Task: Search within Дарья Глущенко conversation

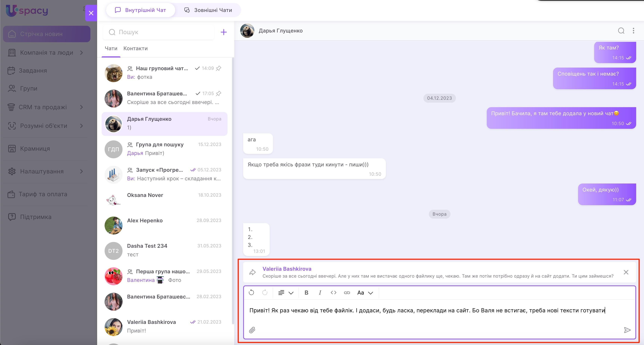Action: pyautogui.click(x=621, y=31)
